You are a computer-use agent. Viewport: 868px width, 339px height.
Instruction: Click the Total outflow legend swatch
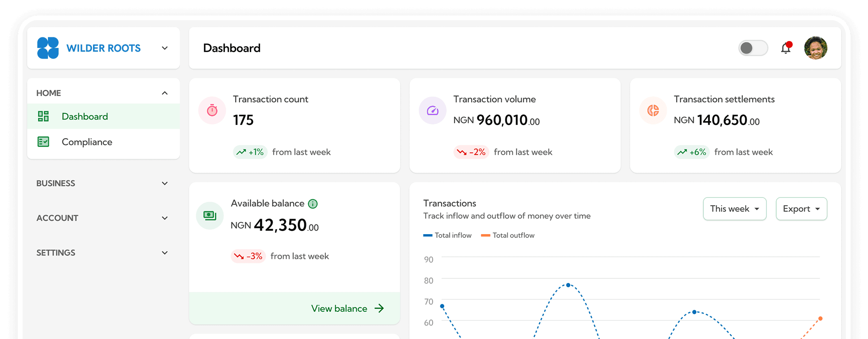pyautogui.click(x=485, y=235)
